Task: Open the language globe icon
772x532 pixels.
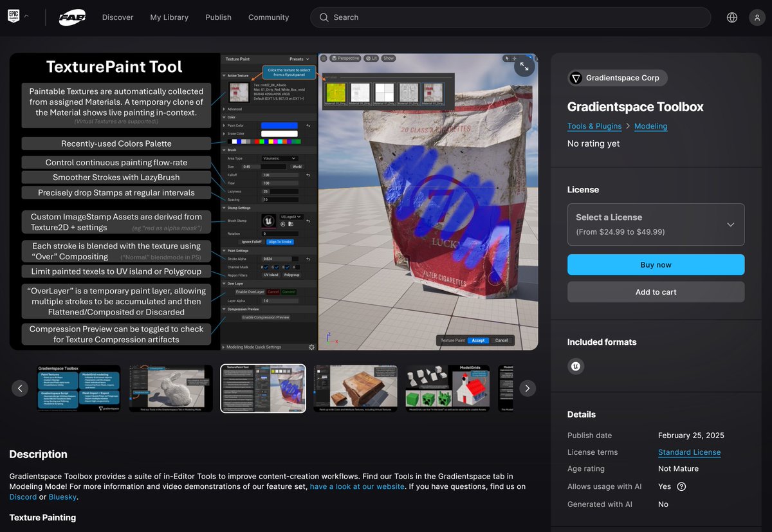Action: [731, 17]
